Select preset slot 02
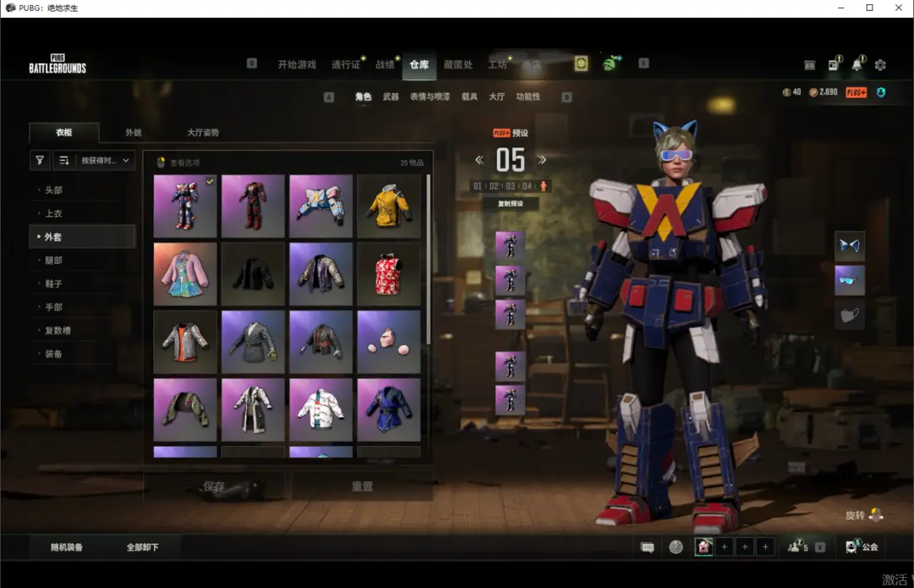 (493, 186)
